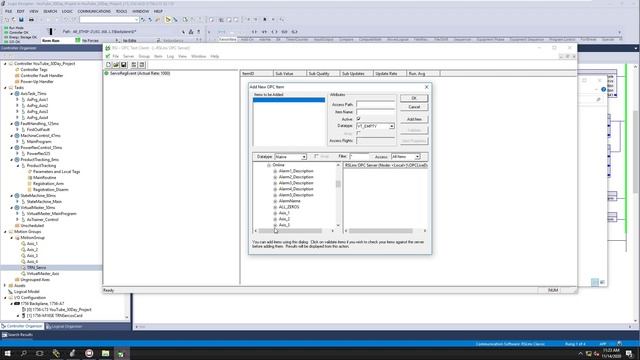
Task: Open the VT_EMPTY Datatype dropdown
Action: 391,126
